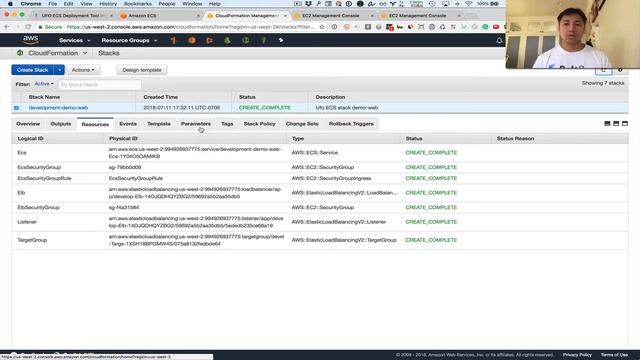This screenshot has height=360, width=640.
Task: Click the Create Stack button
Action: pos(33,70)
